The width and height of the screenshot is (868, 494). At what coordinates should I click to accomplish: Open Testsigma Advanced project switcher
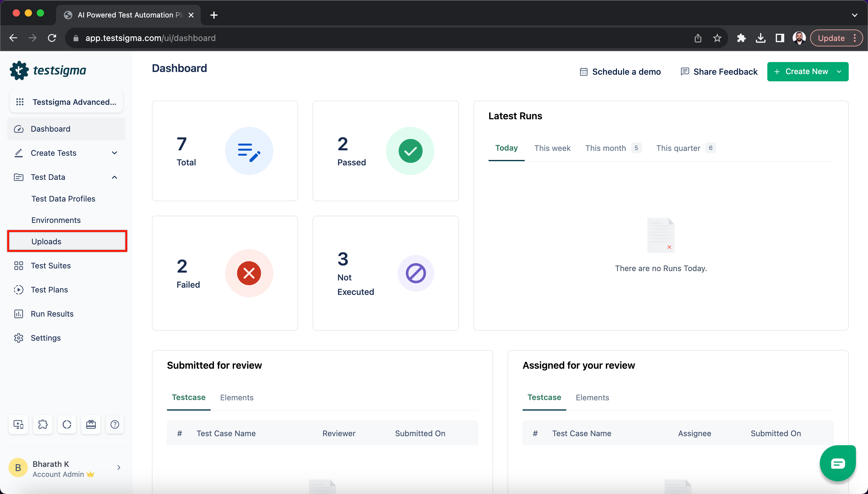(x=66, y=102)
